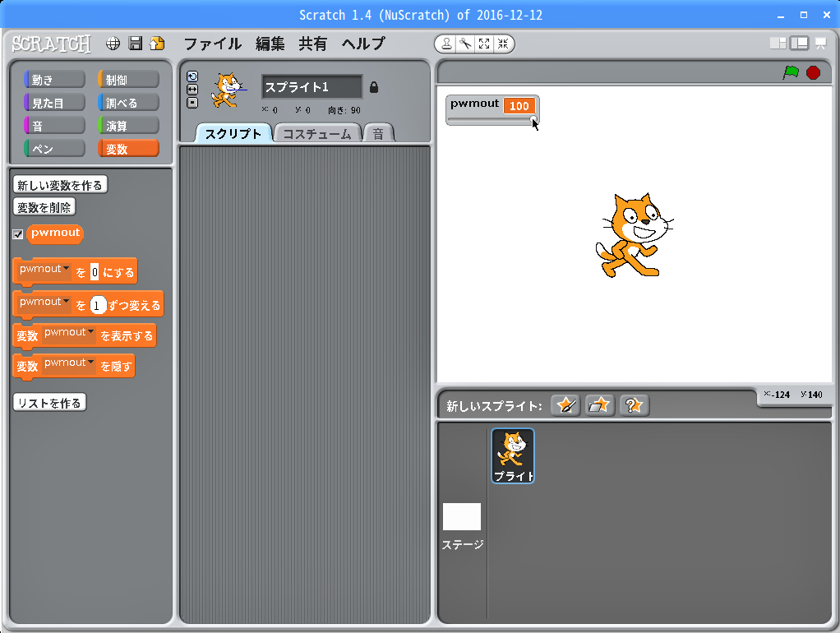Open the ファイル menu
Screen dimensions: 840x633
click(x=212, y=44)
